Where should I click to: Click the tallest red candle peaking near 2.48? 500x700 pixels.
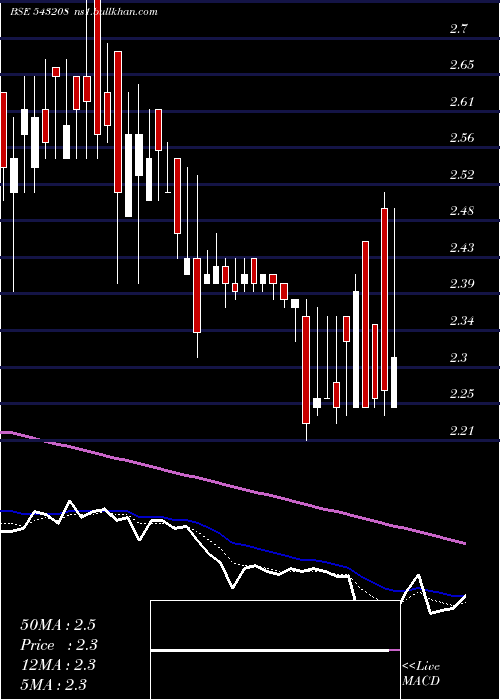[384, 299]
